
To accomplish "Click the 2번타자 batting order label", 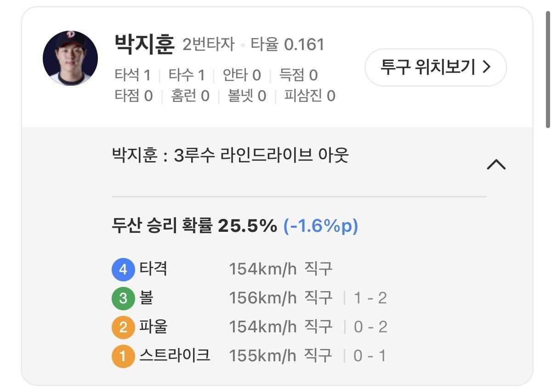I will tap(208, 45).
